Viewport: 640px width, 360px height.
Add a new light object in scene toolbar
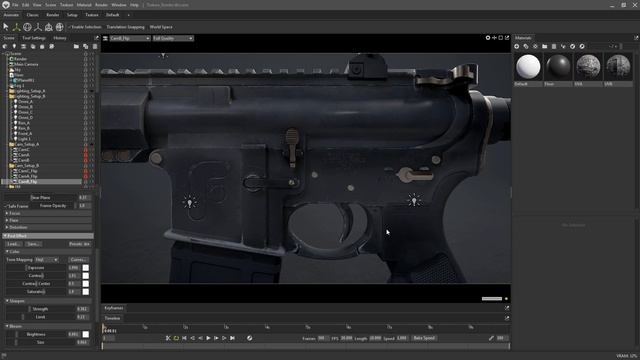pos(14,47)
